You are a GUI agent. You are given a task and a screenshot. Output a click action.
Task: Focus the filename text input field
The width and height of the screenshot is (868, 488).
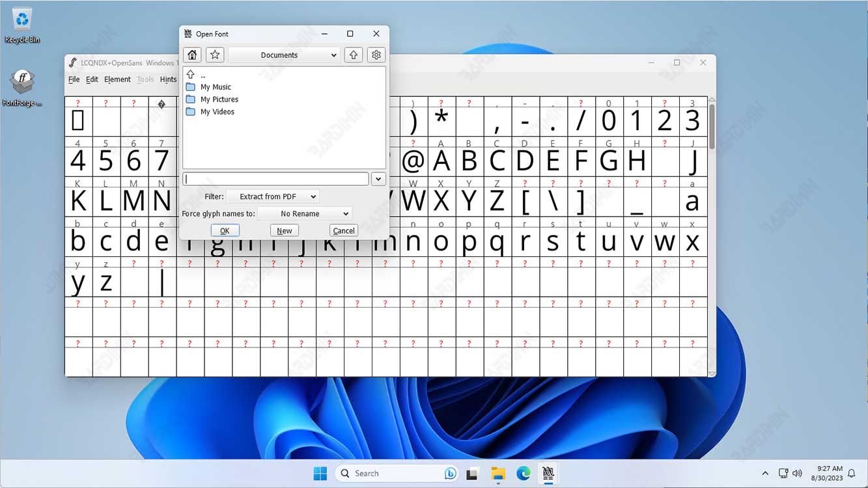[x=276, y=178]
